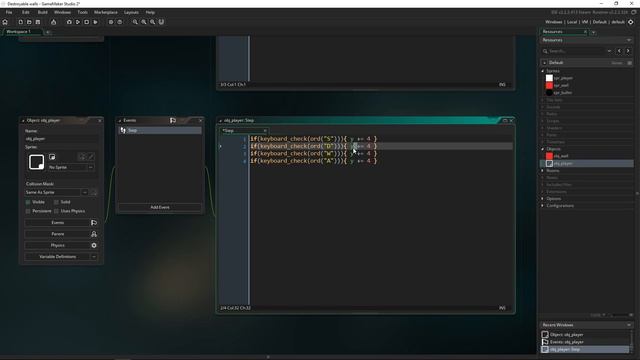Image resolution: width=640 pixels, height=360 pixels.
Task: Click the Events button in object editor
Action: point(58,222)
